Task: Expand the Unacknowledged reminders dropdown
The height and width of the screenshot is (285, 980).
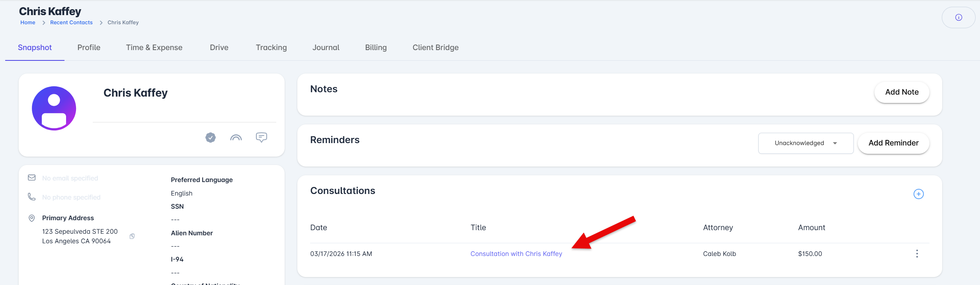Action: coord(806,143)
